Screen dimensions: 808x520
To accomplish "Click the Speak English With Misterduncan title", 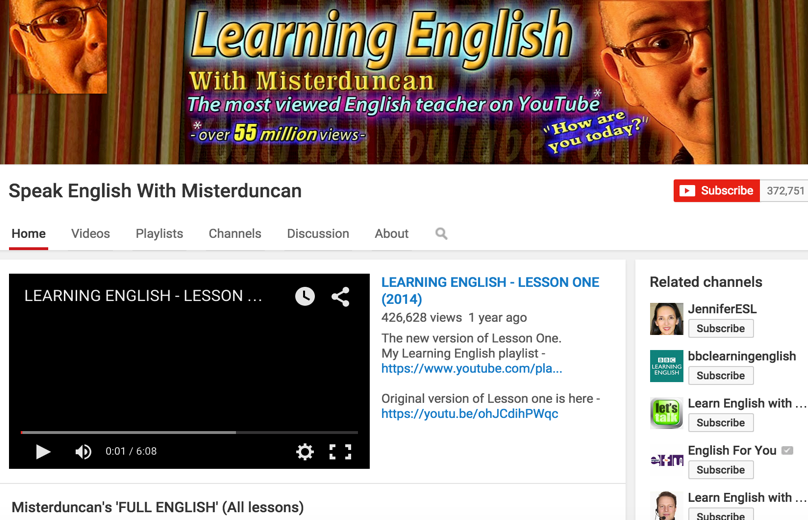I will pyautogui.click(x=155, y=191).
